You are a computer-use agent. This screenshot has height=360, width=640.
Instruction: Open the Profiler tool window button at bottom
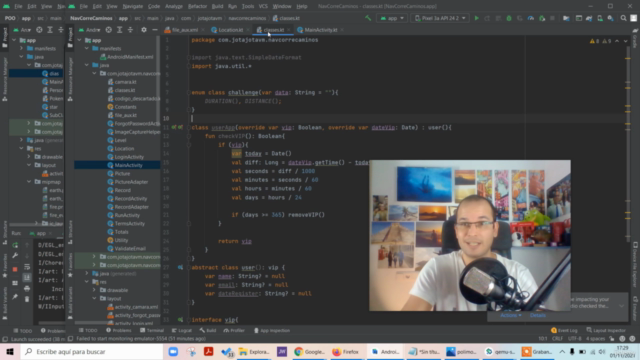coord(234,331)
